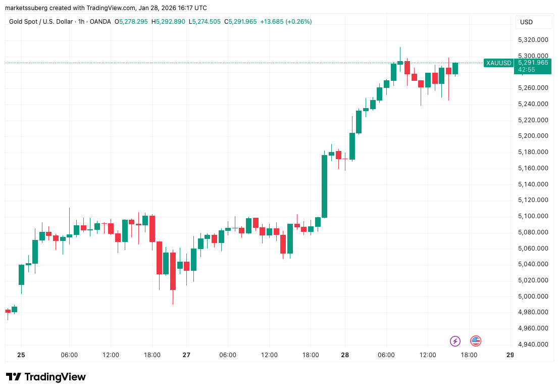Viewport: 559px width, 392px height.
Task: Click the 5,320.000 price scale label
Action: coord(533,40)
